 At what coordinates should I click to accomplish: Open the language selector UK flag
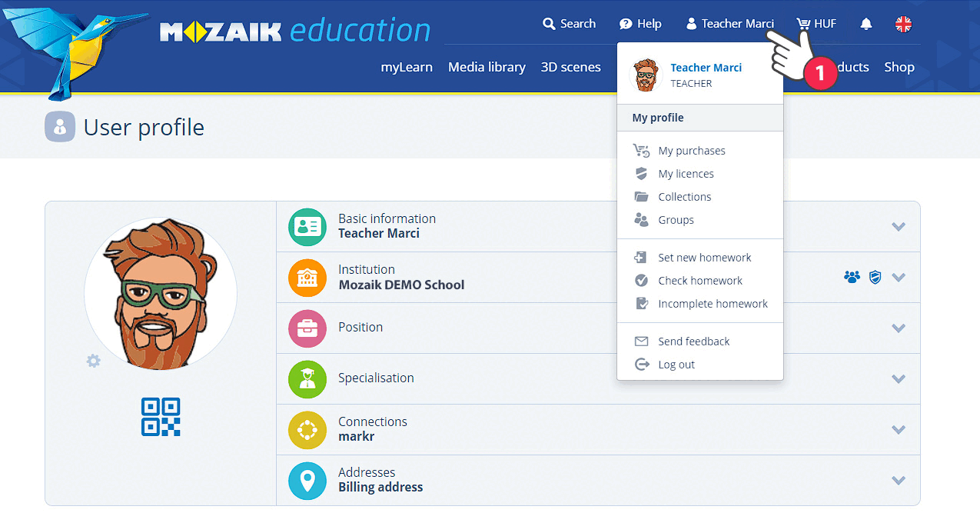click(903, 24)
